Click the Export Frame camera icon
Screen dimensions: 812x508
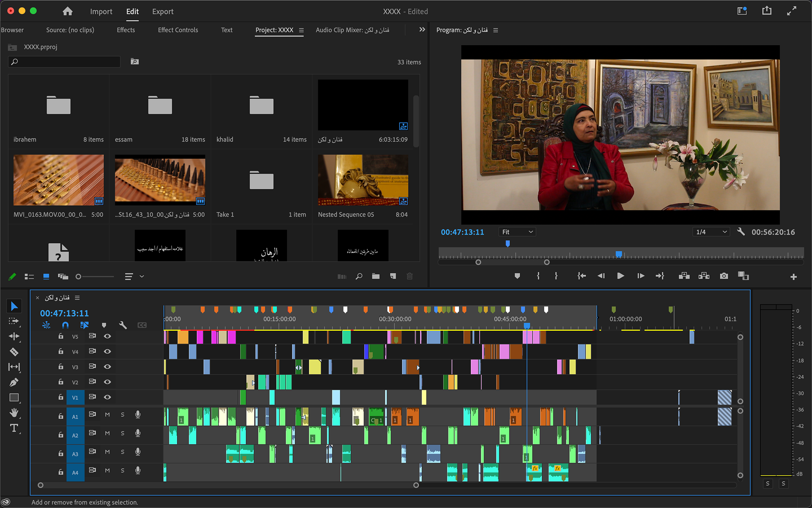tap(724, 276)
